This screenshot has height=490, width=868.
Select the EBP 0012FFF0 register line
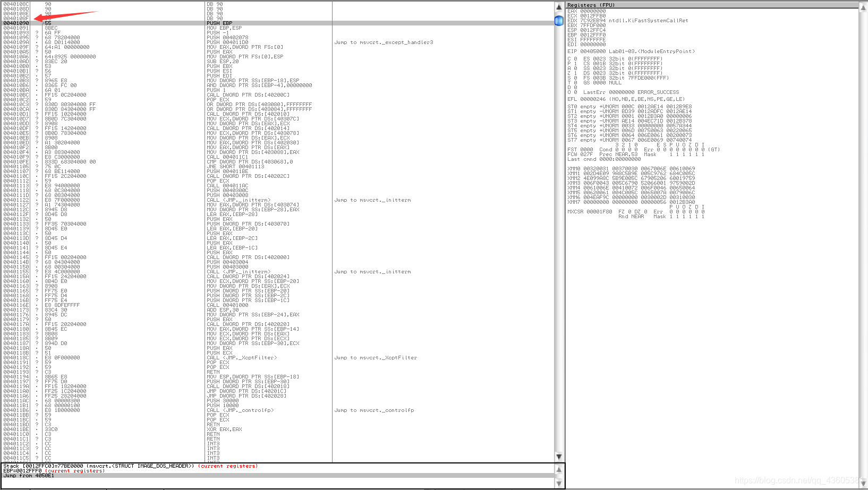[586, 35]
